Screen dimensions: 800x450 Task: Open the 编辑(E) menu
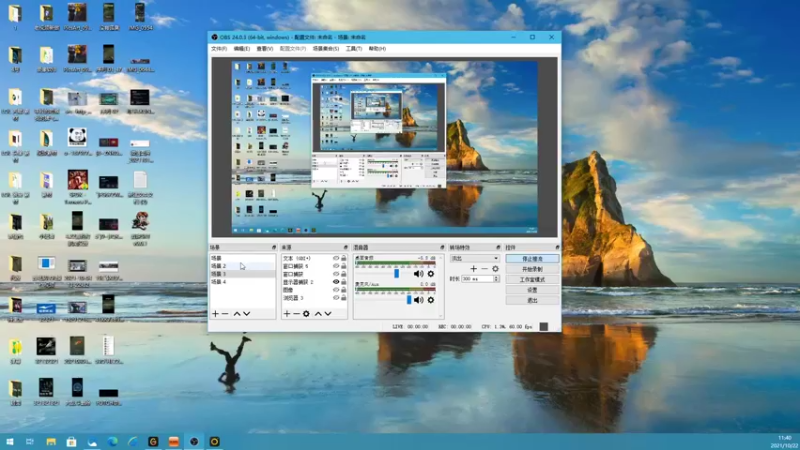pyautogui.click(x=241, y=48)
